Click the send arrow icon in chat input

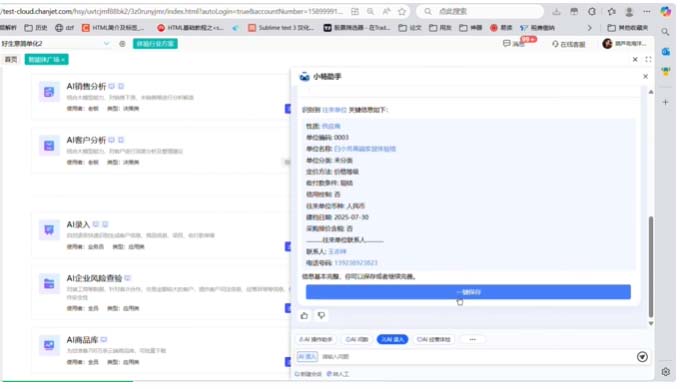tap(642, 357)
